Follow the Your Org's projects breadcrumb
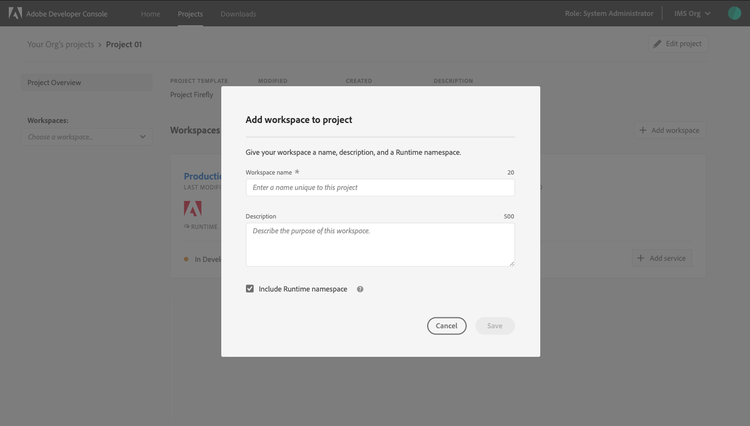This screenshot has height=426, width=750. pyautogui.click(x=61, y=44)
